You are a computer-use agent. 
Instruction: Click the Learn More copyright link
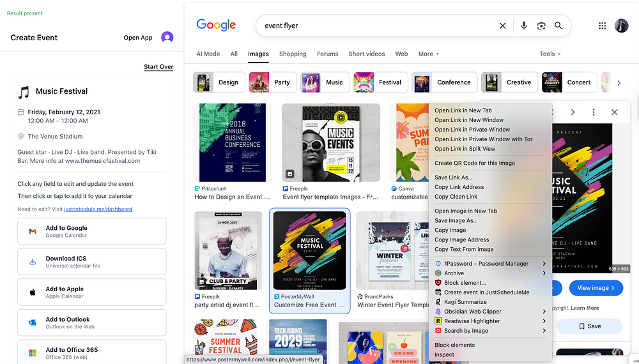(585, 308)
